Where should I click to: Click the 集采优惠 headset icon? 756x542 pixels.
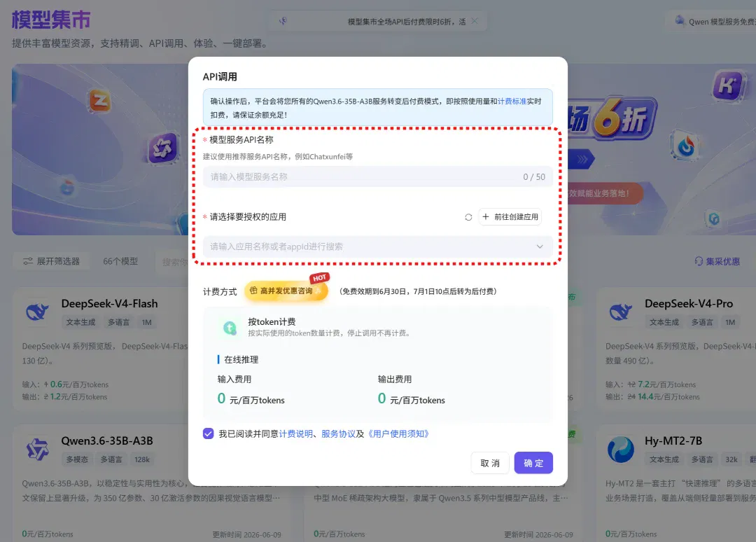coord(699,261)
